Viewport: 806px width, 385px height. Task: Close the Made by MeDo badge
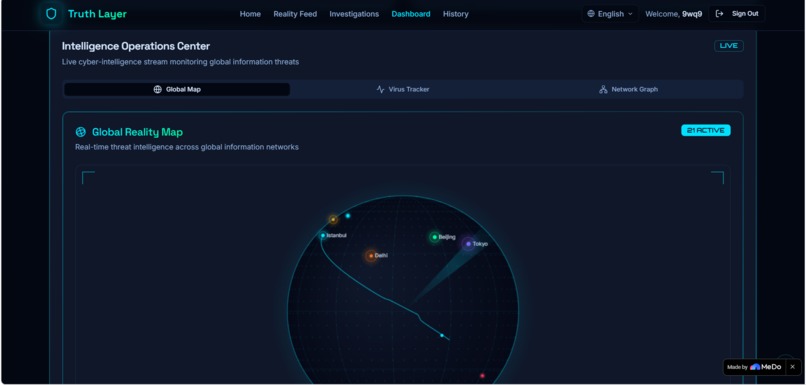(x=793, y=367)
